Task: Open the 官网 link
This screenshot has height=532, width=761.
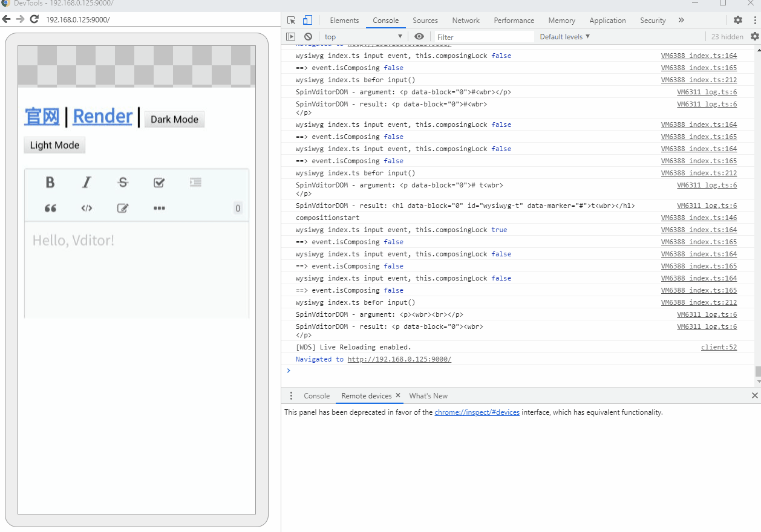Action: click(42, 116)
